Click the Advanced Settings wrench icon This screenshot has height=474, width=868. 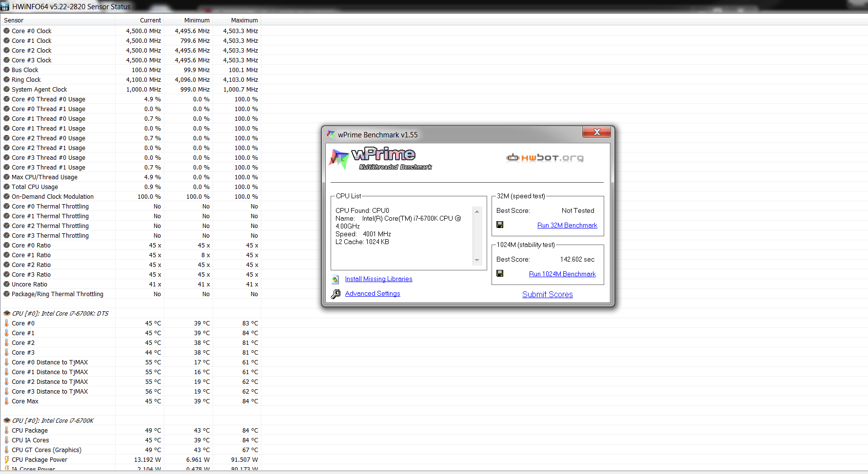click(335, 294)
